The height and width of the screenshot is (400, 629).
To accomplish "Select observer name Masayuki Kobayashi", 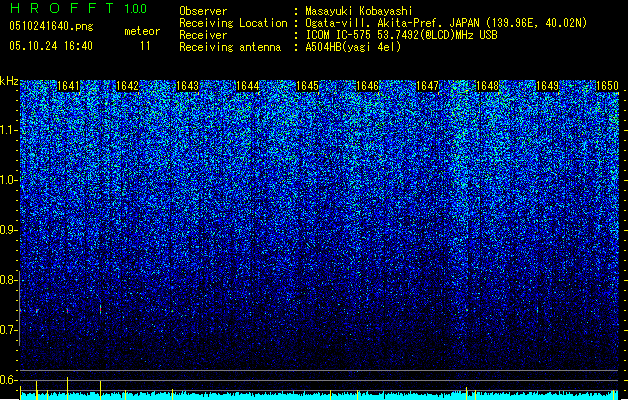I will [359, 11].
